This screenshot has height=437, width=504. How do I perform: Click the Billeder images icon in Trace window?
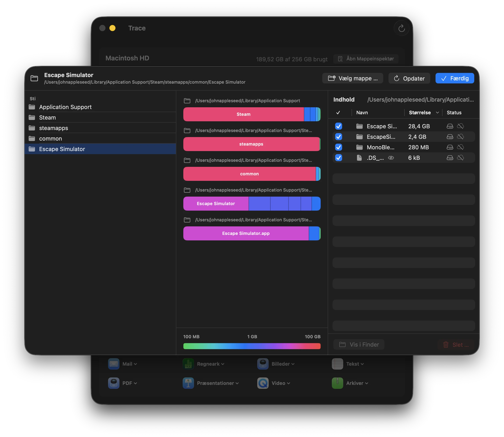click(263, 364)
